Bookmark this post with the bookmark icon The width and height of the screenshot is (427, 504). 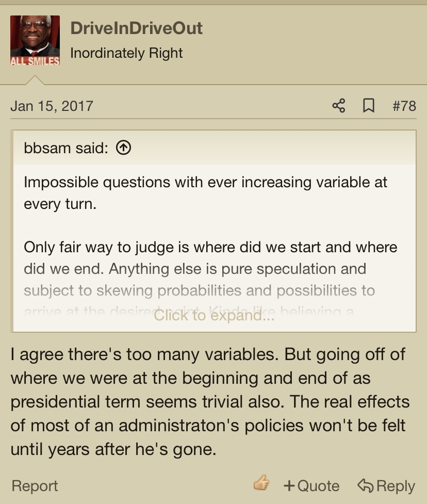pos(369,105)
